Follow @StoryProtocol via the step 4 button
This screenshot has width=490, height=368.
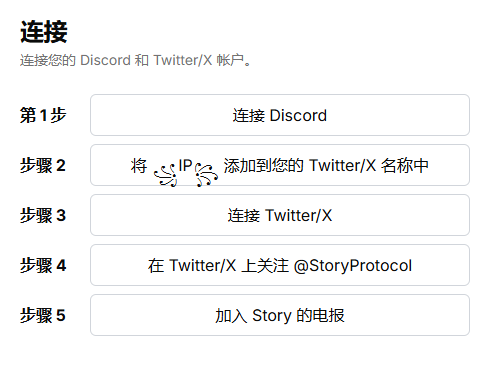pyautogui.click(x=280, y=265)
